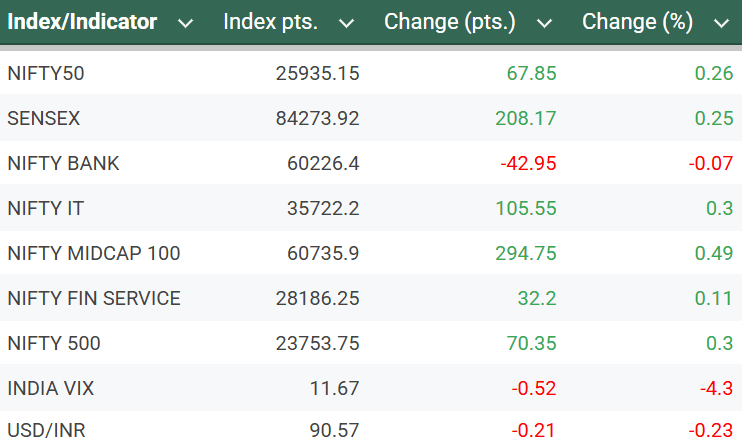This screenshot has height=445, width=742.
Task: Open NIFTY IT index entry
Action: (46, 208)
